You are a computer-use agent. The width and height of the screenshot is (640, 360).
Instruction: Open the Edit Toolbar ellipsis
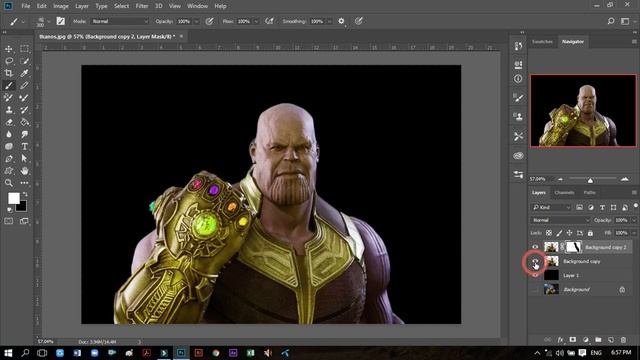coord(24,183)
